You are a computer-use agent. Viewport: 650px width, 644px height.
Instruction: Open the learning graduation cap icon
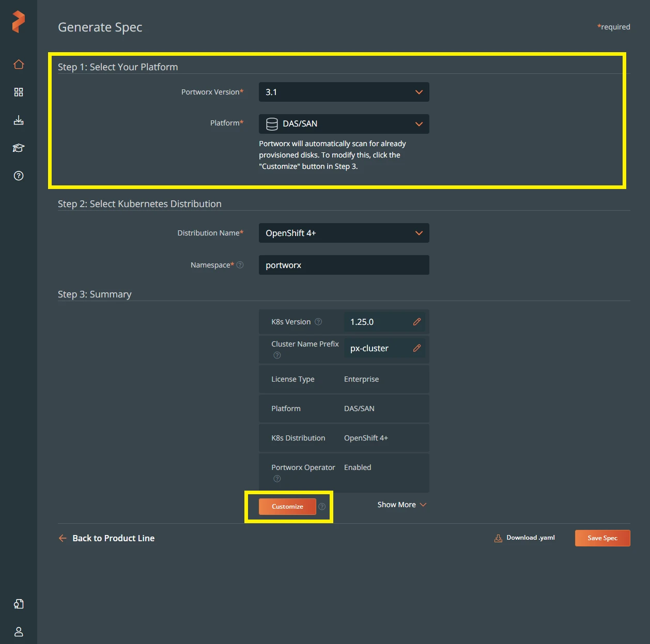(19, 148)
